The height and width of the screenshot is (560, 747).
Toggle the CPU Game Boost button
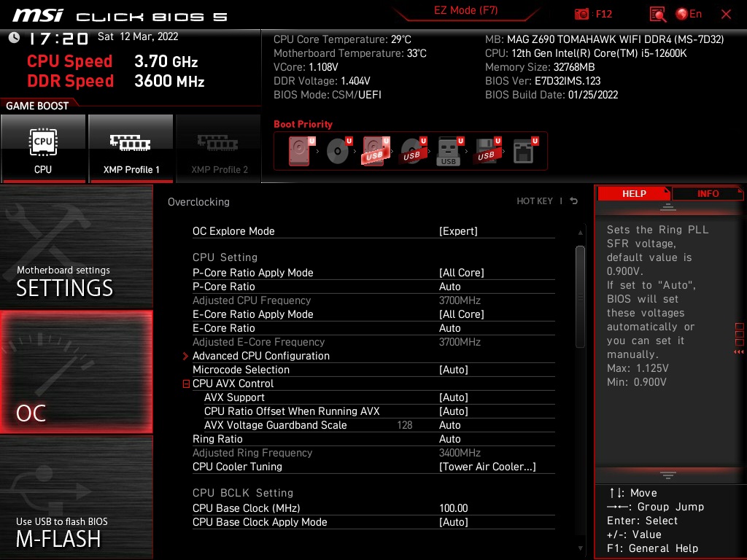click(x=43, y=149)
